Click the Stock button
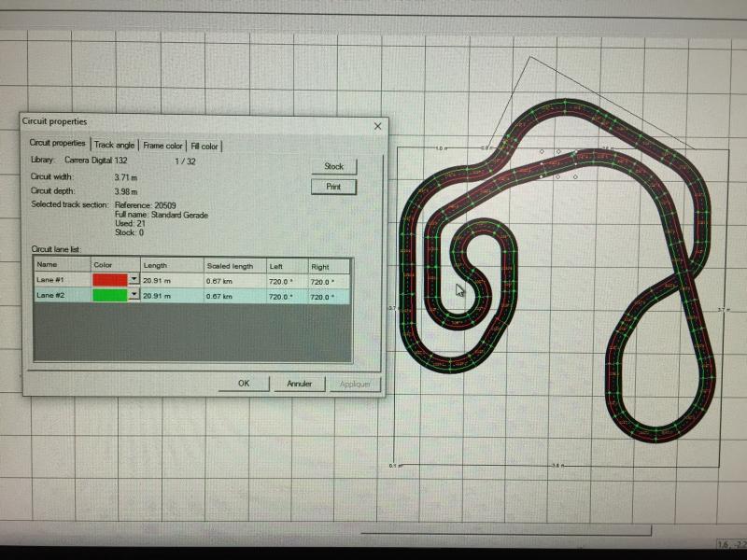 click(333, 166)
